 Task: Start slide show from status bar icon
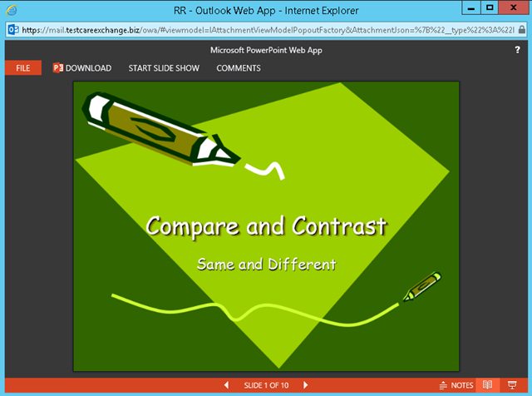point(512,385)
